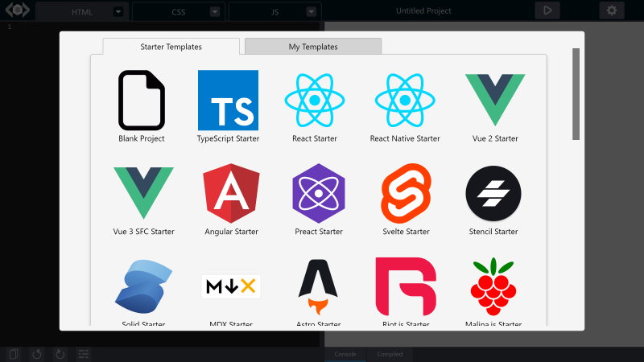Open the CSS editor dropdown menu
This screenshot has height=362, width=644.
(214, 12)
